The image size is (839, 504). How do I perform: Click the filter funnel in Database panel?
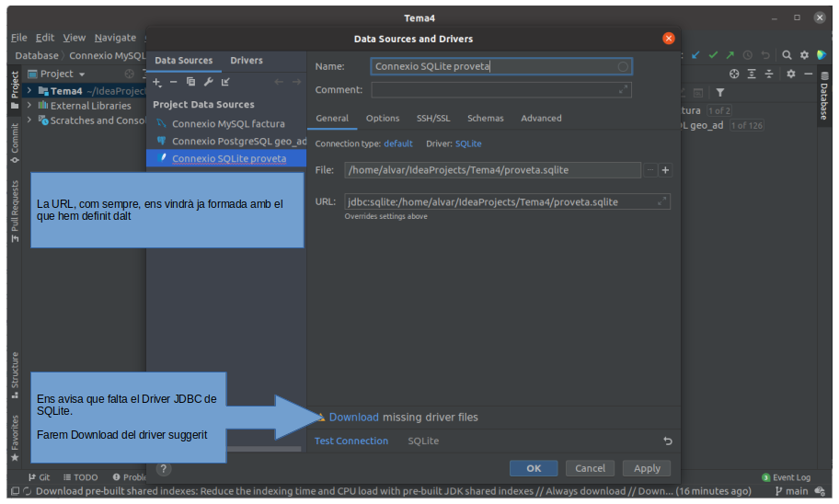click(720, 93)
